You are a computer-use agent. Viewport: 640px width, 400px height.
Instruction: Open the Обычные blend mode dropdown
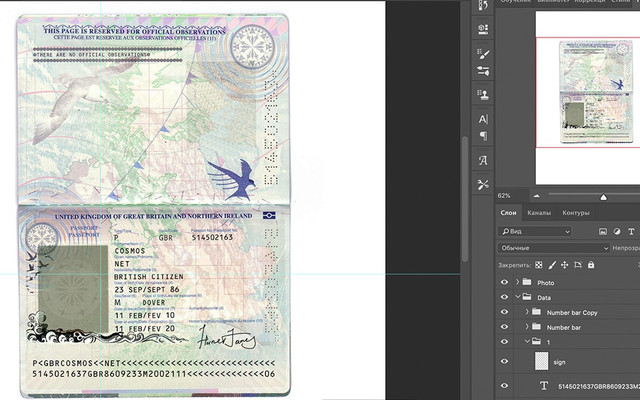(554, 248)
